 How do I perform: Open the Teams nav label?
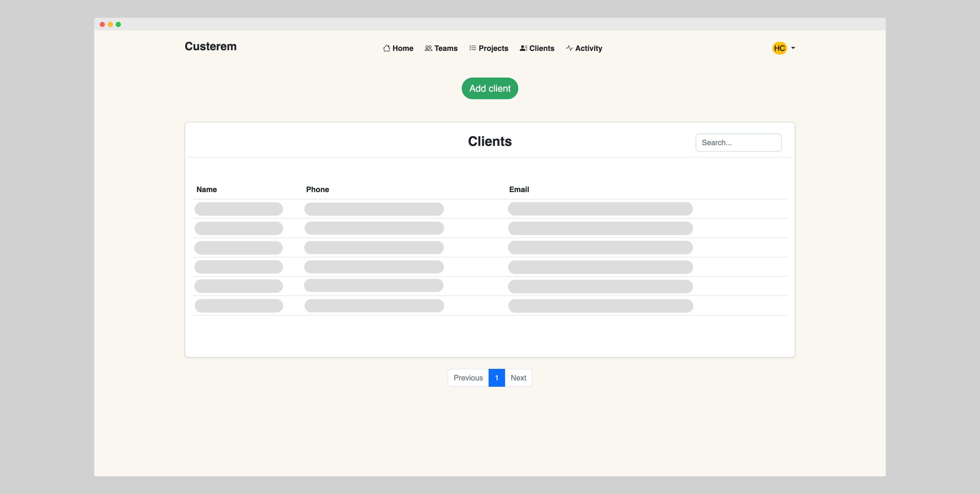point(446,48)
